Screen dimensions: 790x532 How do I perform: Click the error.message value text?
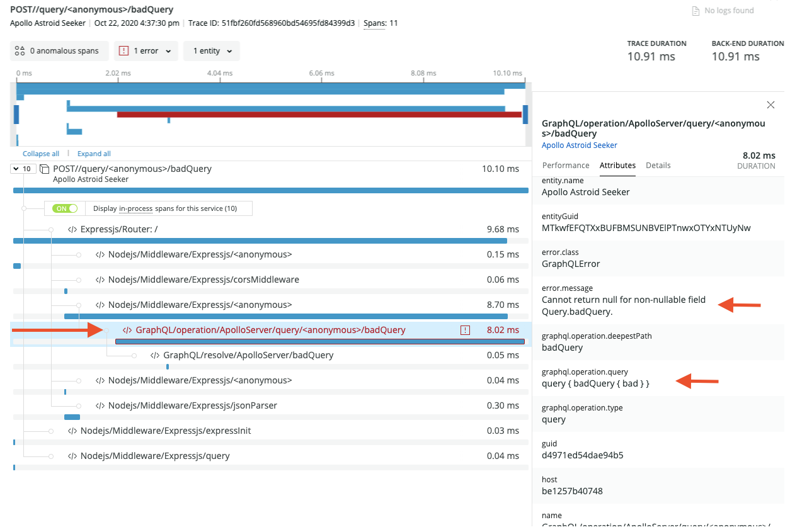(624, 305)
